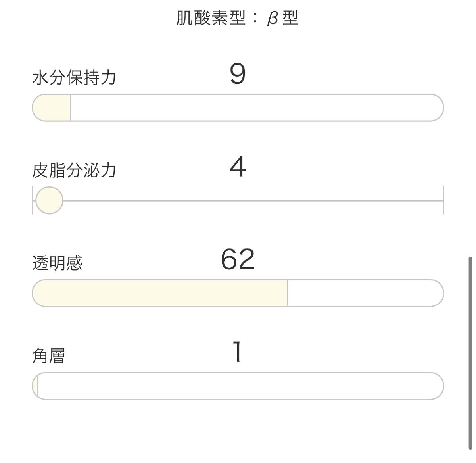The image size is (476, 463).
Task: Click the 透明感 label
Action: [x=57, y=263]
